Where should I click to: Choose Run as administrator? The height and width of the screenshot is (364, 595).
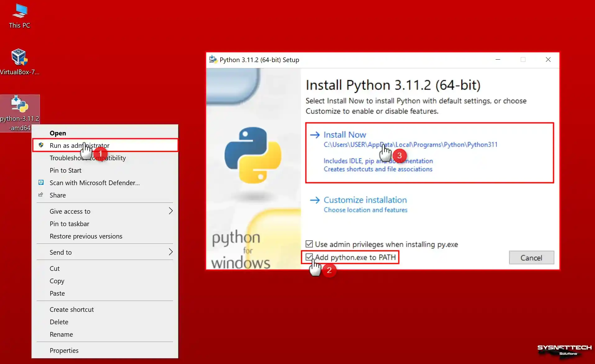click(x=105, y=145)
